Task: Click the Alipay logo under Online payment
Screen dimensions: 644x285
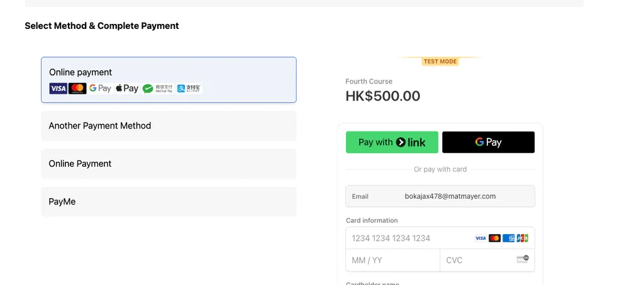Action: [189, 88]
